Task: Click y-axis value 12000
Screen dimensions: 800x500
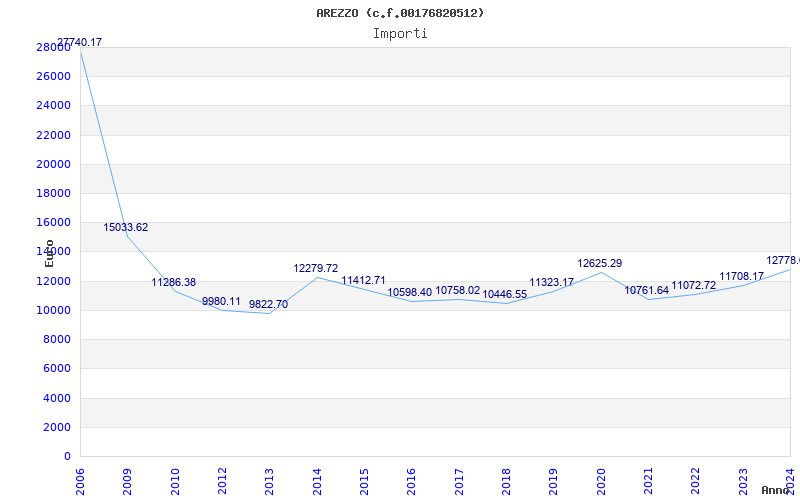Action: point(53,281)
